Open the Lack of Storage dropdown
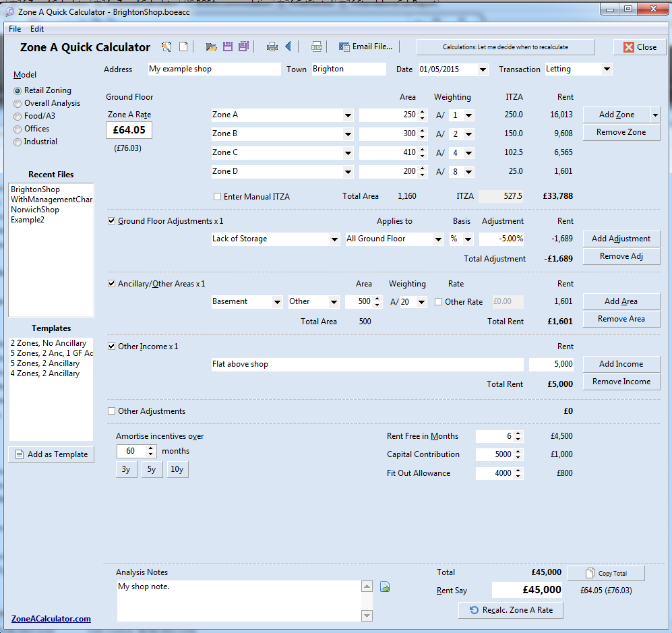Viewport: 672px width, 633px height. click(334, 239)
